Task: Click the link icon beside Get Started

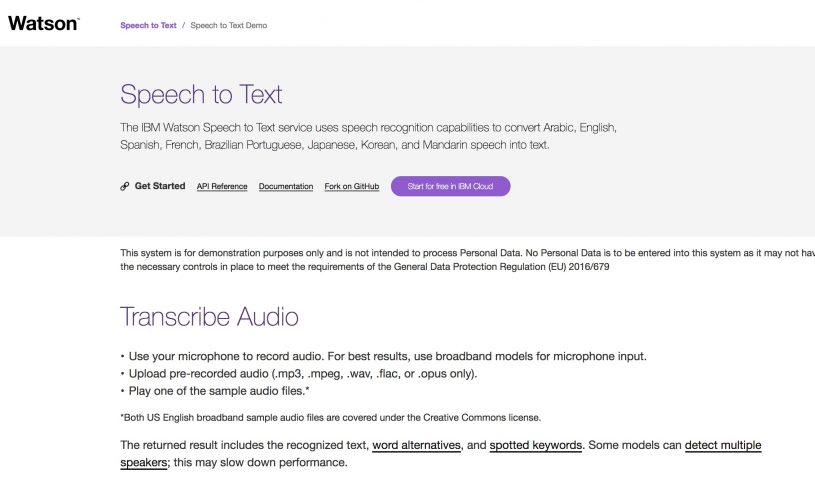Action: [125, 186]
